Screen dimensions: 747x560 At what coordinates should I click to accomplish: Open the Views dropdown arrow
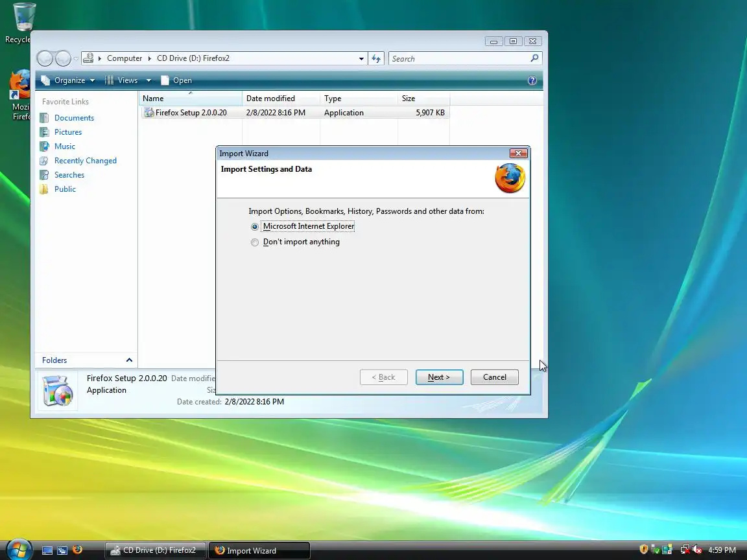tap(148, 80)
